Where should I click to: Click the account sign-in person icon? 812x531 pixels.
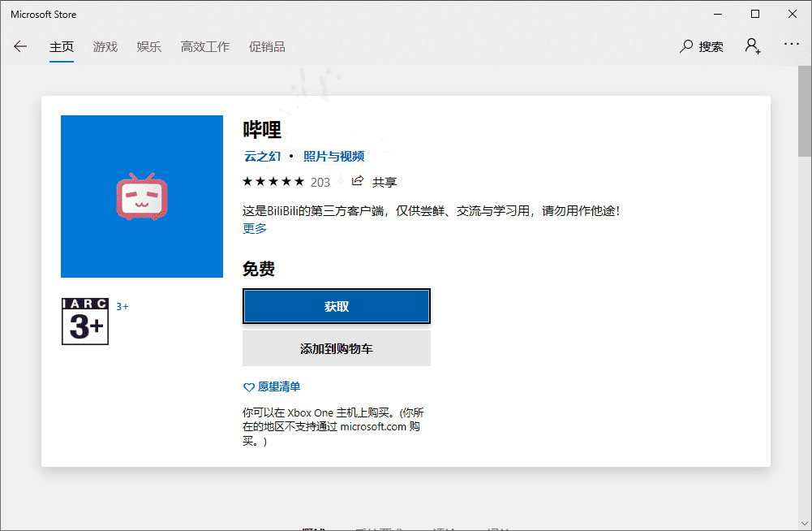tap(753, 46)
